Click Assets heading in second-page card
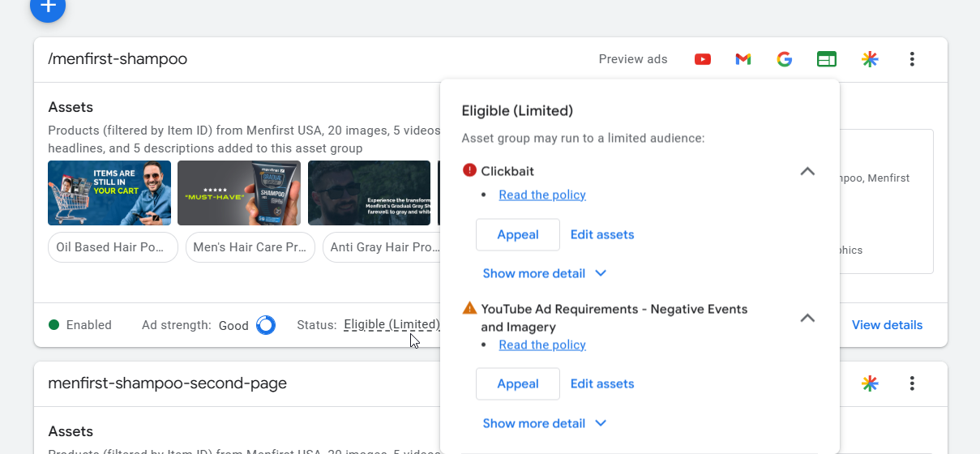Image resolution: width=980 pixels, height=454 pixels. tap(71, 431)
